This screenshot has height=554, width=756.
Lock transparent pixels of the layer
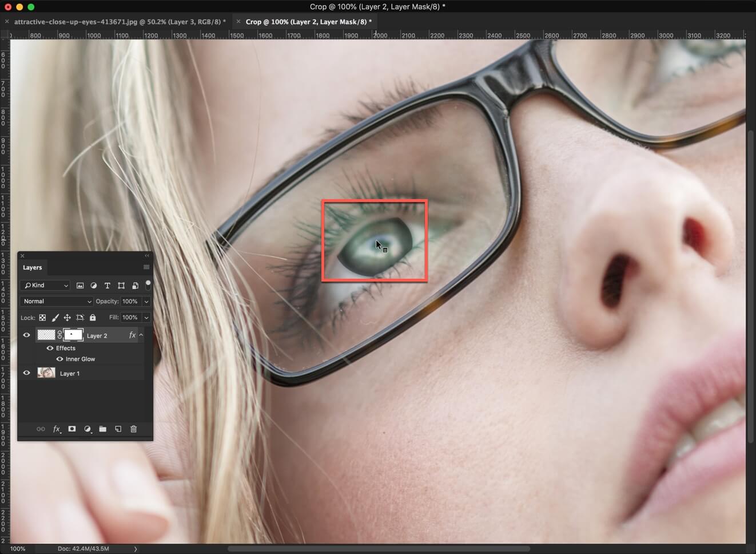click(42, 318)
